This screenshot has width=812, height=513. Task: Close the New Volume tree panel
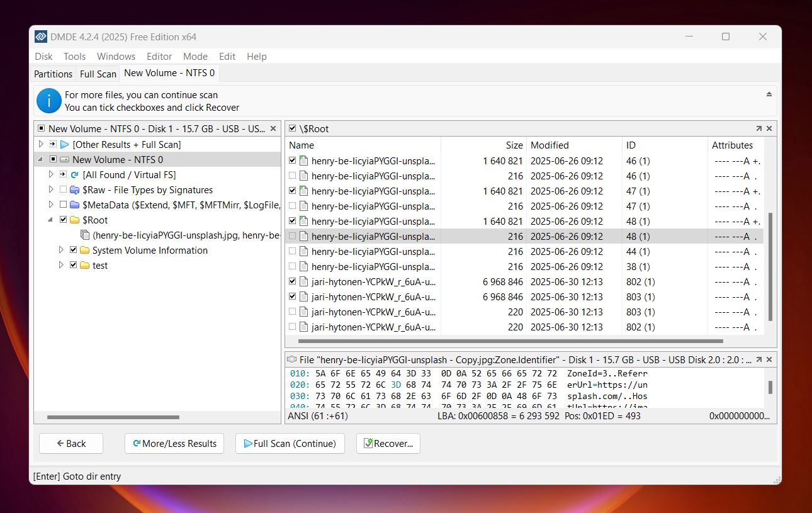(x=273, y=128)
